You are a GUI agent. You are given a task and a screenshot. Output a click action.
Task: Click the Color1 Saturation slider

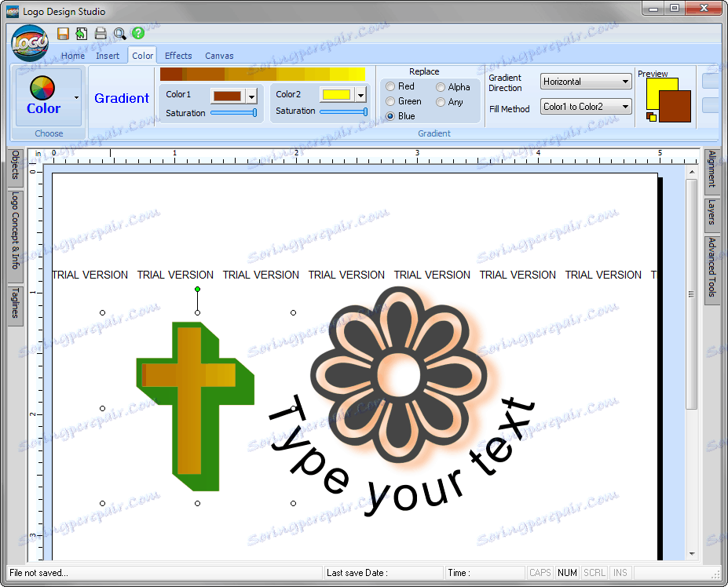[233, 113]
